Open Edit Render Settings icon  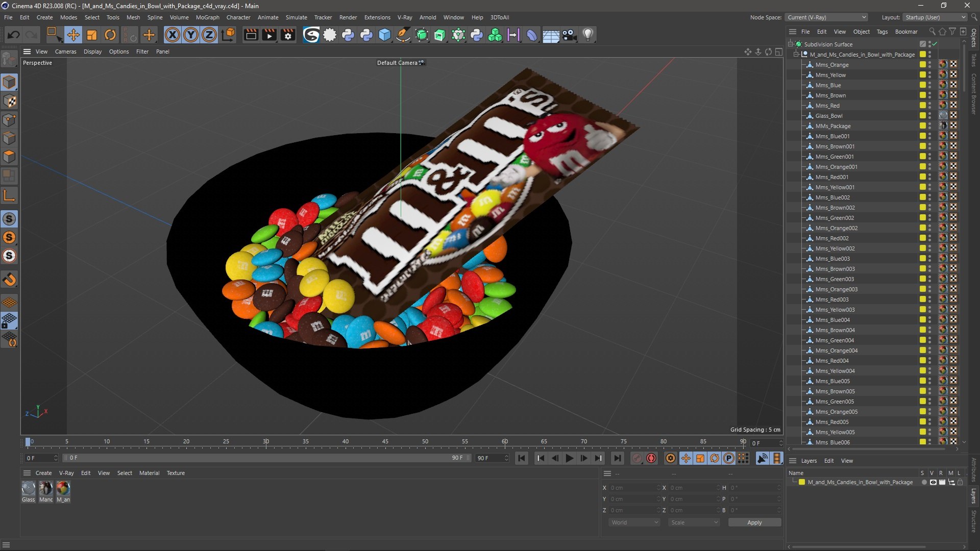[x=288, y=35]
